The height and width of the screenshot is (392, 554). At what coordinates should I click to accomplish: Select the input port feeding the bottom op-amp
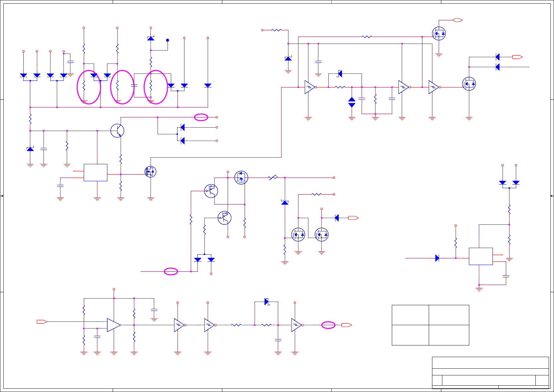coord(42,322)
